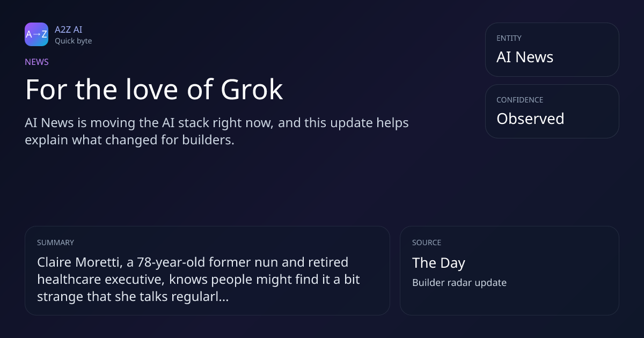Screen dimensions: 644x338
Task: Open The Day source link
Action: pos(438,263)
